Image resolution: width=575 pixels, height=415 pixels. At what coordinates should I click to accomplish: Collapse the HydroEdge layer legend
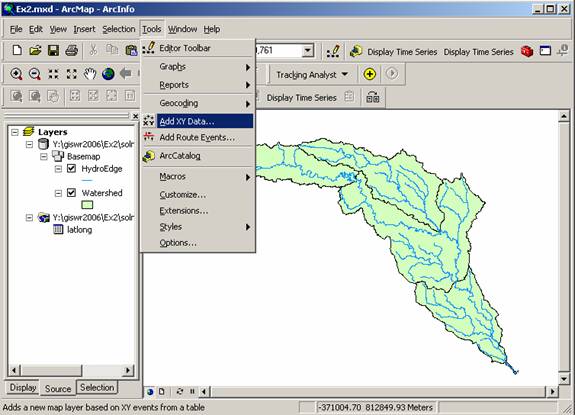[58, 169]
